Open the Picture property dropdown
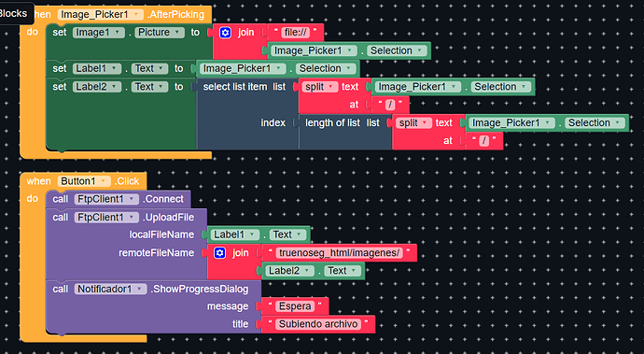 click(x=161, y=33)
